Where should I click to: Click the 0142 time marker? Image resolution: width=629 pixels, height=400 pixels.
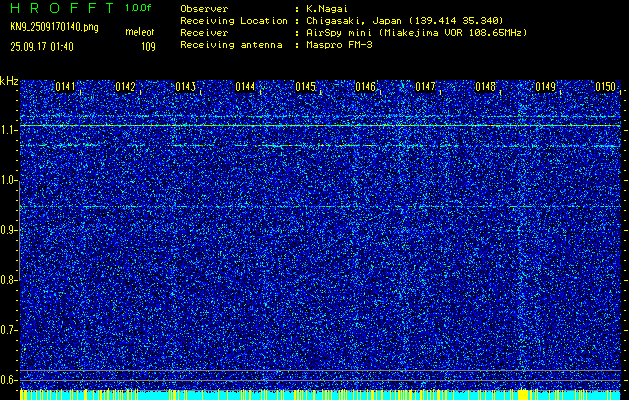pos(125,87)
